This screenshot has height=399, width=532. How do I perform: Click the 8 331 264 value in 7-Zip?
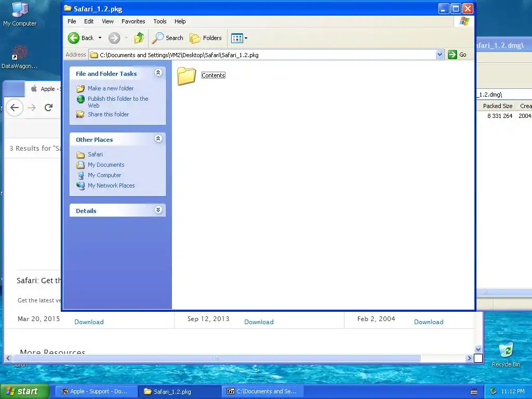[500, 116]
